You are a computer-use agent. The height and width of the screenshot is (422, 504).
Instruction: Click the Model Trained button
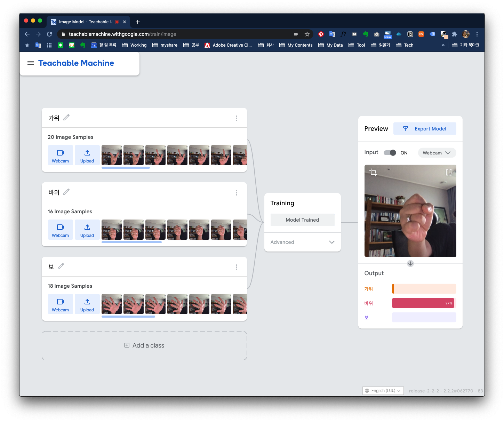pyautogui.click(x=303, y=220)
